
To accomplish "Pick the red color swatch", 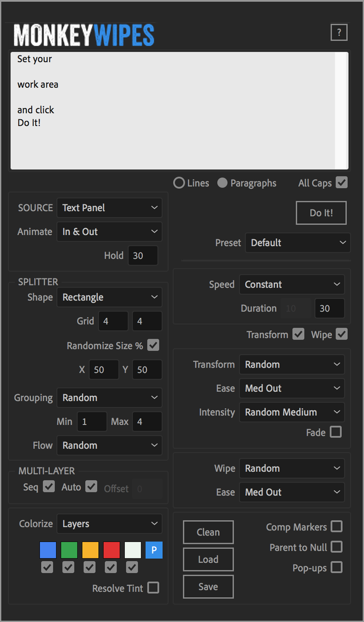I will [x=112, y=550].
